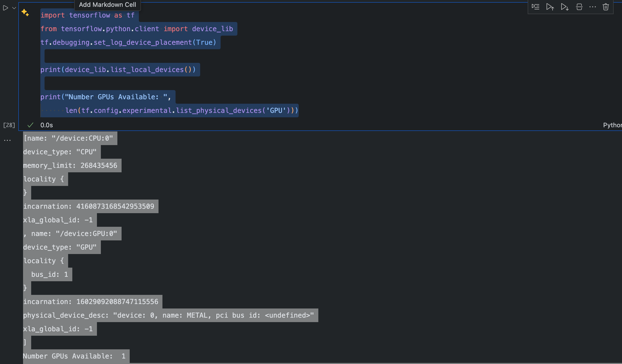Viewport: 622px width, 364px height.
Task: Open more cell actions ellipsis menu
Action: tap(592, 7)
